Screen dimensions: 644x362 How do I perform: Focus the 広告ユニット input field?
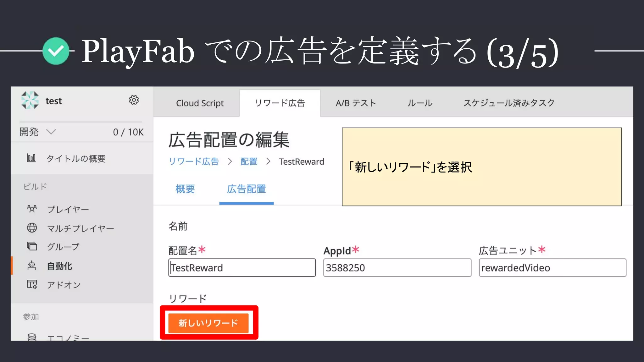(552, 268)
